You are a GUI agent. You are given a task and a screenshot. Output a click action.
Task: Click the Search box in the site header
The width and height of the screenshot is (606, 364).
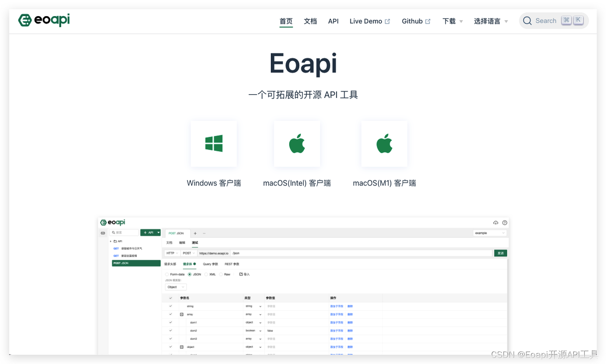(x=554, y=21)
